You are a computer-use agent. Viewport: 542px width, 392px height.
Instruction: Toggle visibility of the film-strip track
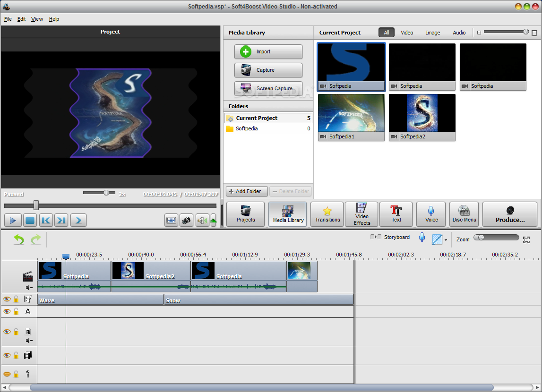[x=7, y=355]
